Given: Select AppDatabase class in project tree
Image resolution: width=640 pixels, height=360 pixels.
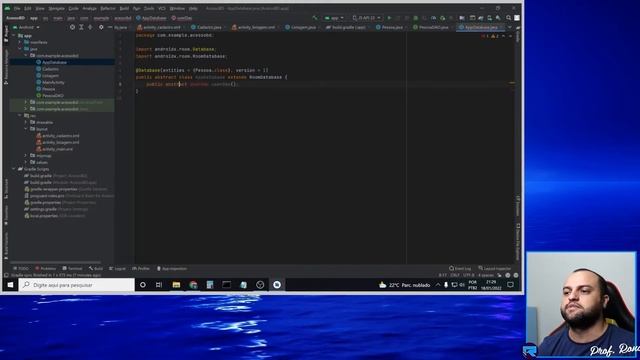Looking at the screenshot, I should pos(54,62).
